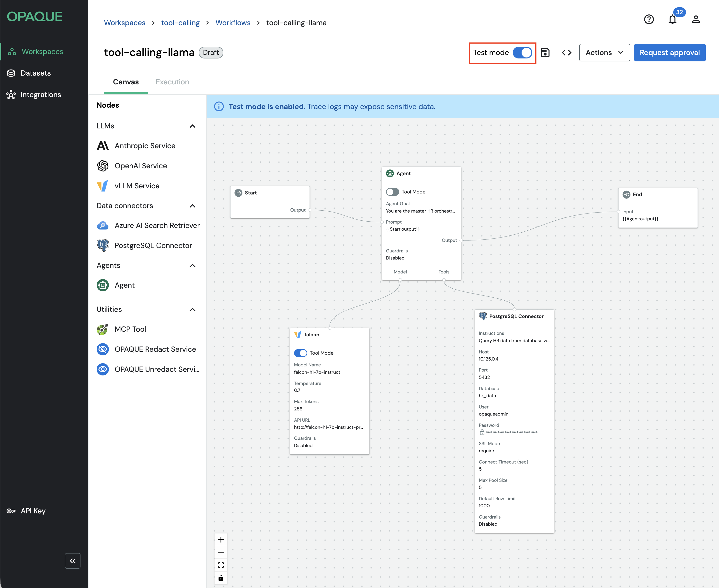The height and width of the screenshot is (588, 719).
Task: Open the user account icon
Action: (x=696, y=20)
